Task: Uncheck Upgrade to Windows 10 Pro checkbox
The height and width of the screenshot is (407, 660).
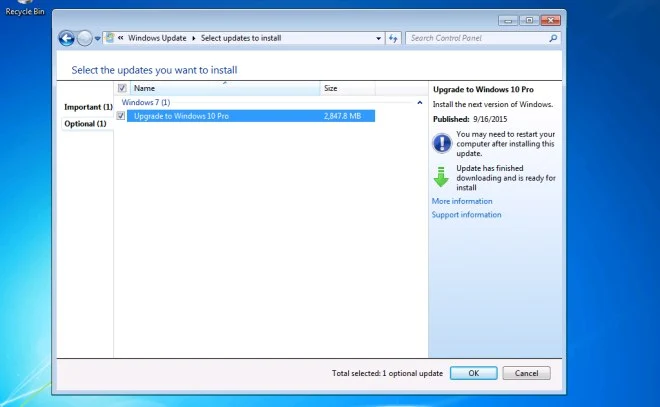Action: [x=121, y=116]
